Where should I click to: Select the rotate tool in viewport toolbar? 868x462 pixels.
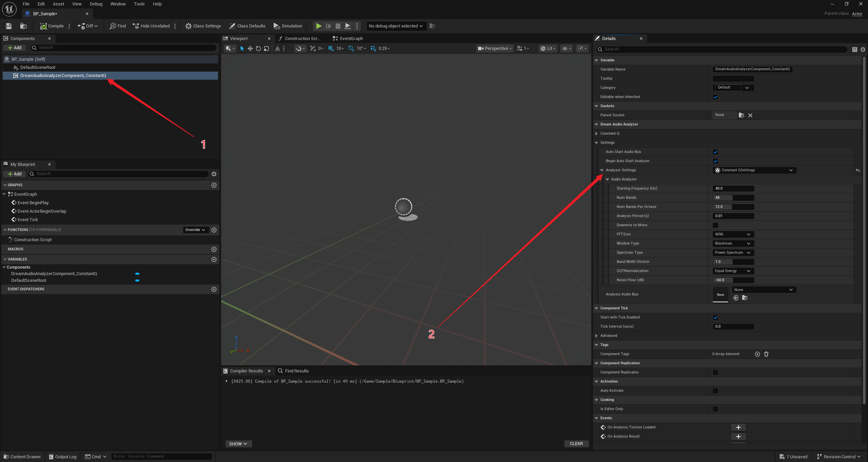[x=258, y=49]
